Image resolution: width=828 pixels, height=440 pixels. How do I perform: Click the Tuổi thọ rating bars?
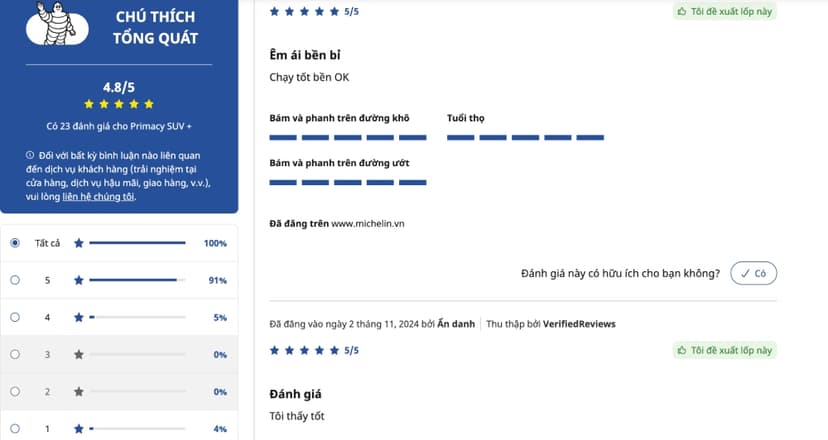tap(525, 137)
